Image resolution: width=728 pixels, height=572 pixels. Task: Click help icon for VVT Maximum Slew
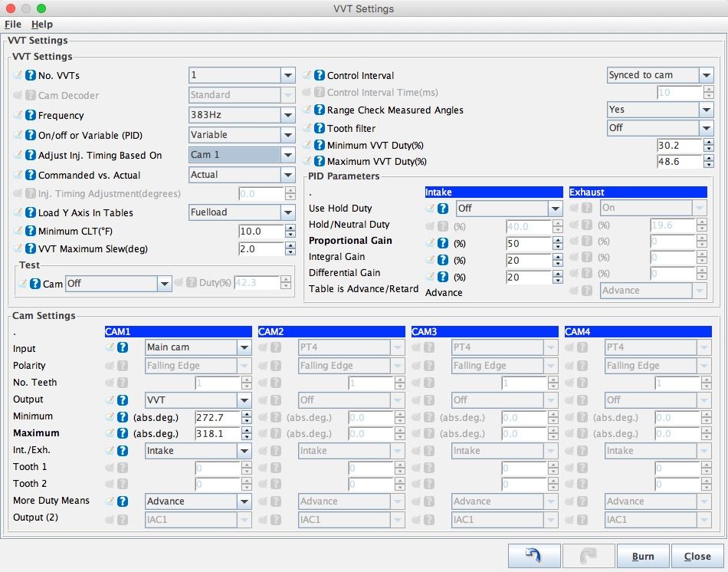[31, 248]
